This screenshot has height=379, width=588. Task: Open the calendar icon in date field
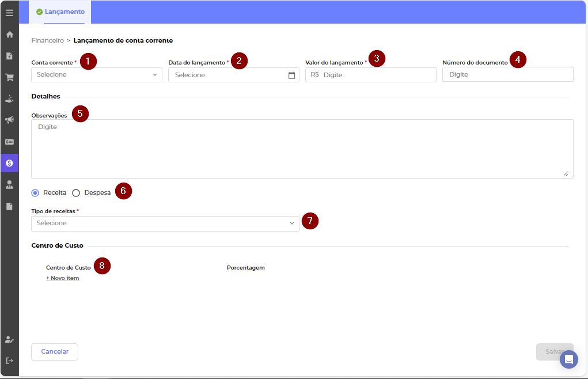point(291,75)
